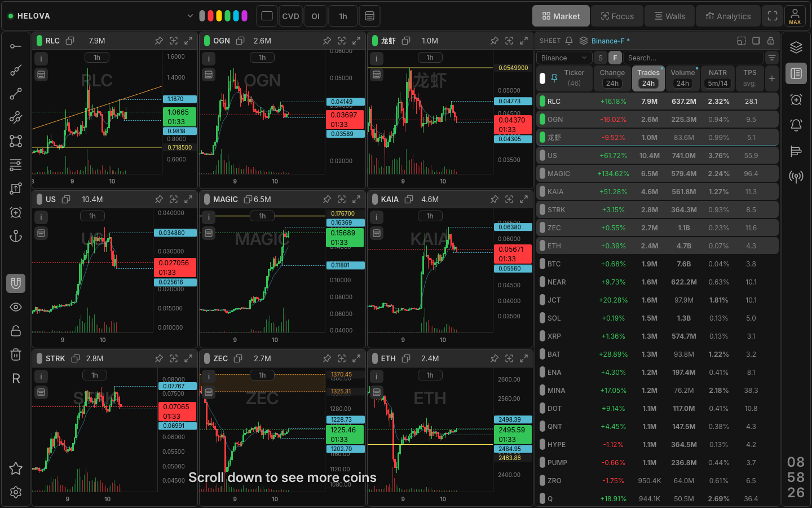
Task: Toggle the OI indicator
Action: (316, 16)
